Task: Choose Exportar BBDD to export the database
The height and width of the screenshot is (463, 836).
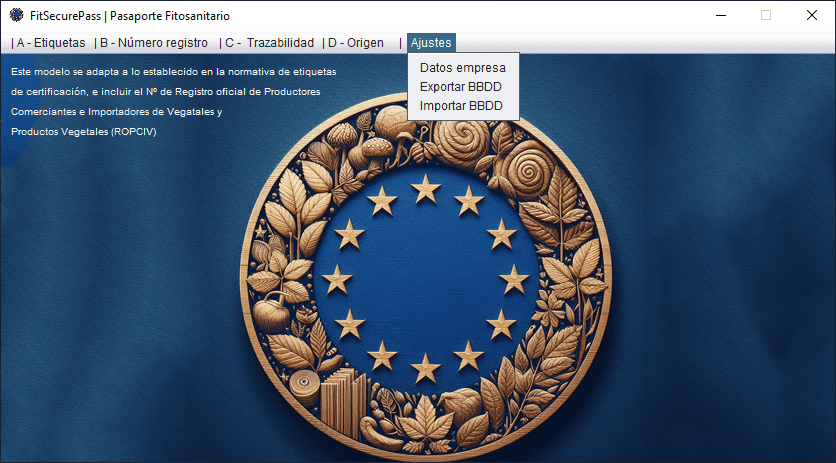Action: coord(460,87)
